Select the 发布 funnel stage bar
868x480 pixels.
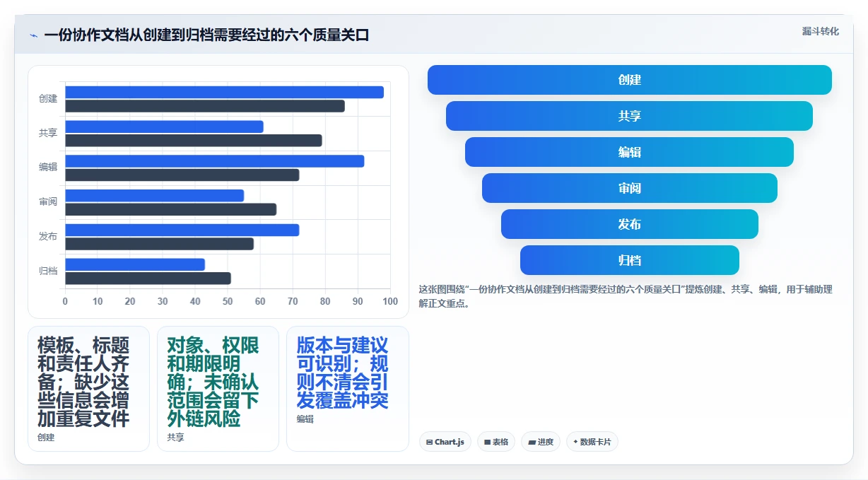click(x=629, y=224)
